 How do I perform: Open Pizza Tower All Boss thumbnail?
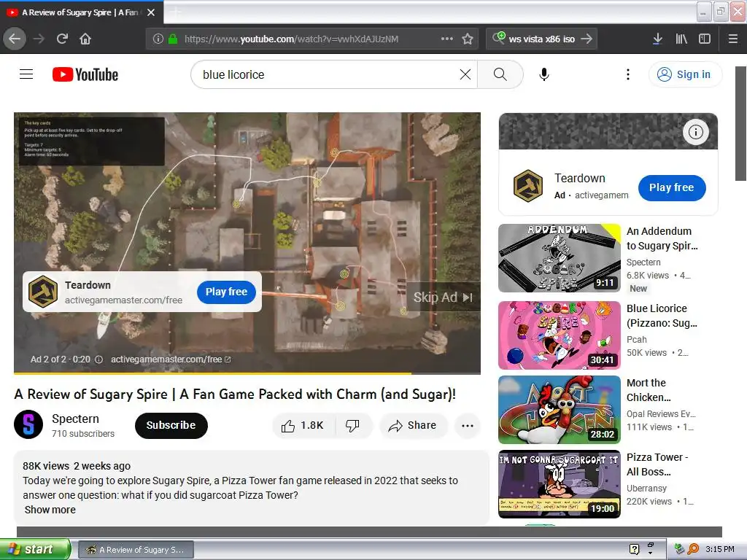[560, 484]
